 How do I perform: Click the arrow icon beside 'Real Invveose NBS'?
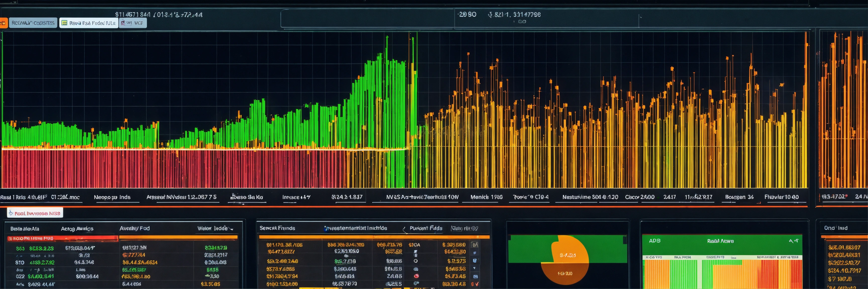[11, 213]
